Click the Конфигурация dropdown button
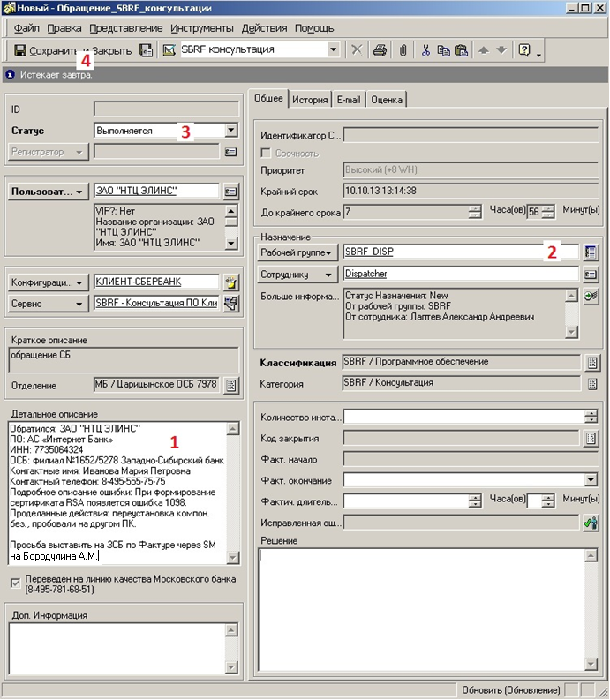 (x=48, y=282)
